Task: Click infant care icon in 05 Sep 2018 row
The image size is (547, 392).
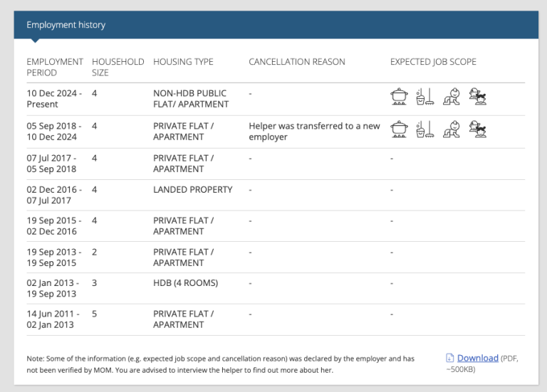Action: click(x=452, y=129)
